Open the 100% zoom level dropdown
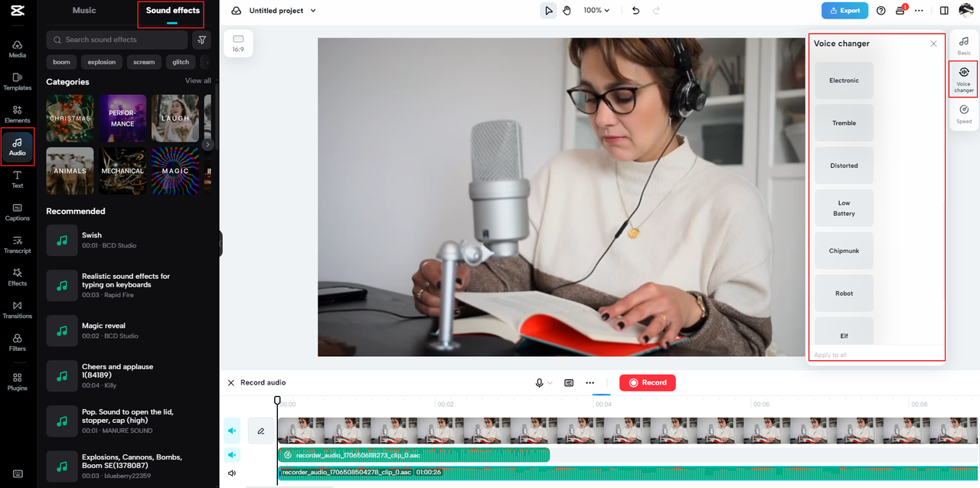The height and width of the screenshot is (488, 980). click(596, 11)
